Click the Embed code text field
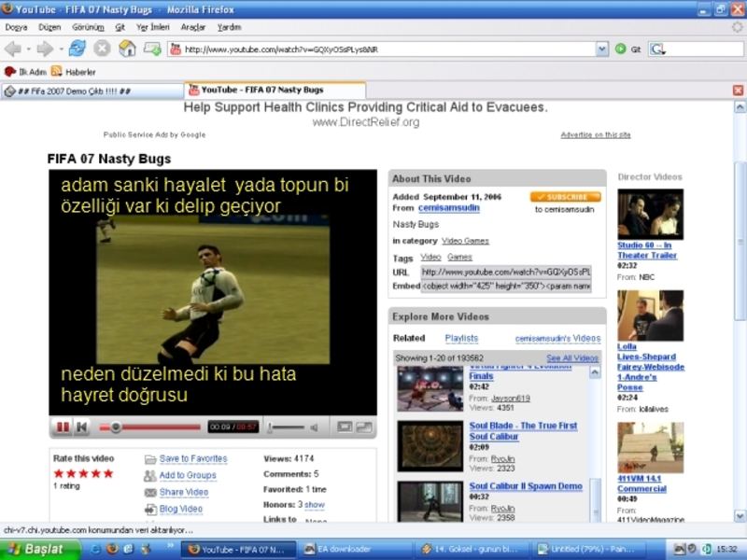Image resolution: width=747 pixels, height=560 pixels. (x=506, y=287)
